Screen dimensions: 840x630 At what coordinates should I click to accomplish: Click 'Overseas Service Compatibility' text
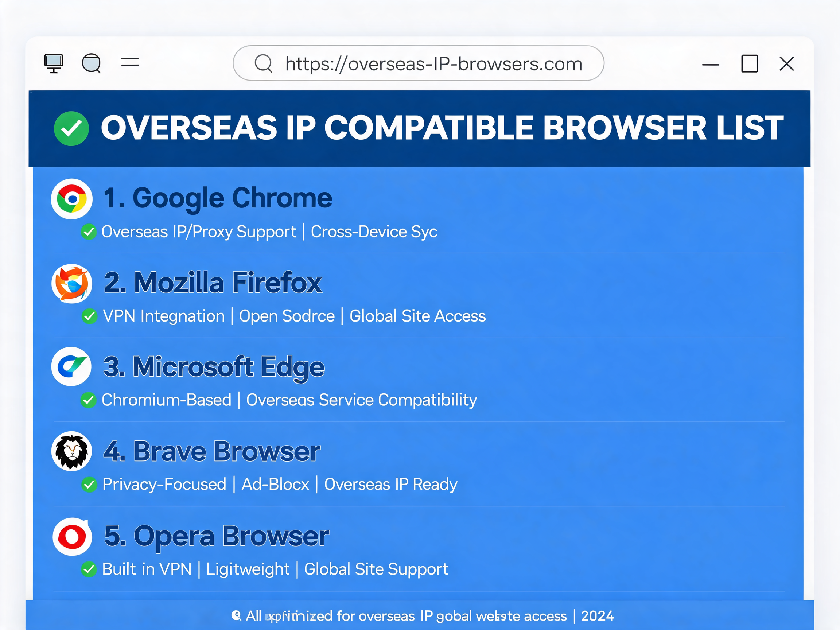[x=362, y=400]
